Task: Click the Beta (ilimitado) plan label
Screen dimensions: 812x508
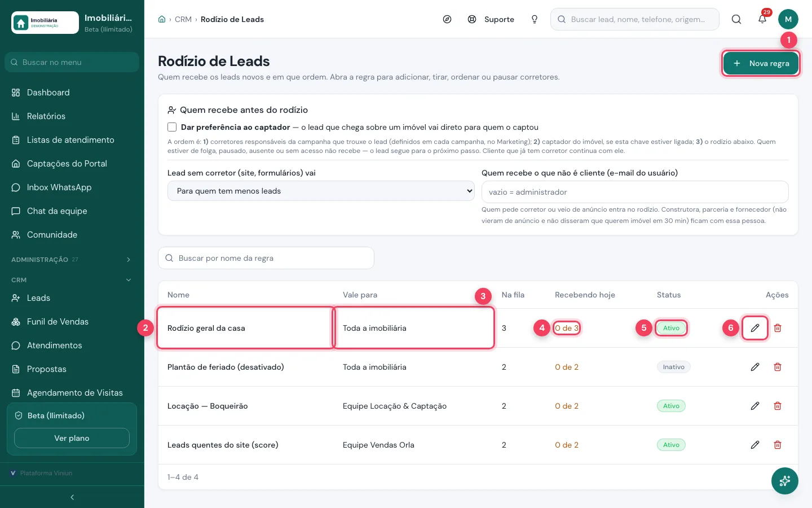Action: point(56,415)
